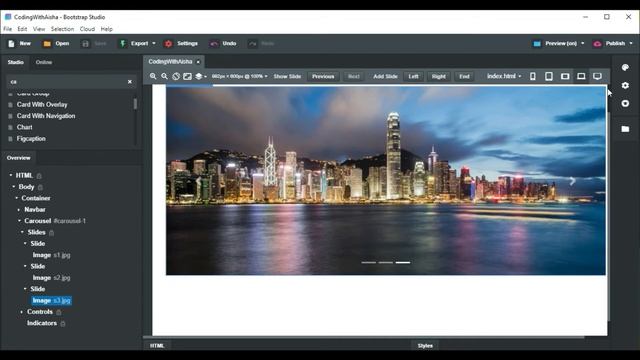Select the Card With Overlay component

click(x=42, y=104)
